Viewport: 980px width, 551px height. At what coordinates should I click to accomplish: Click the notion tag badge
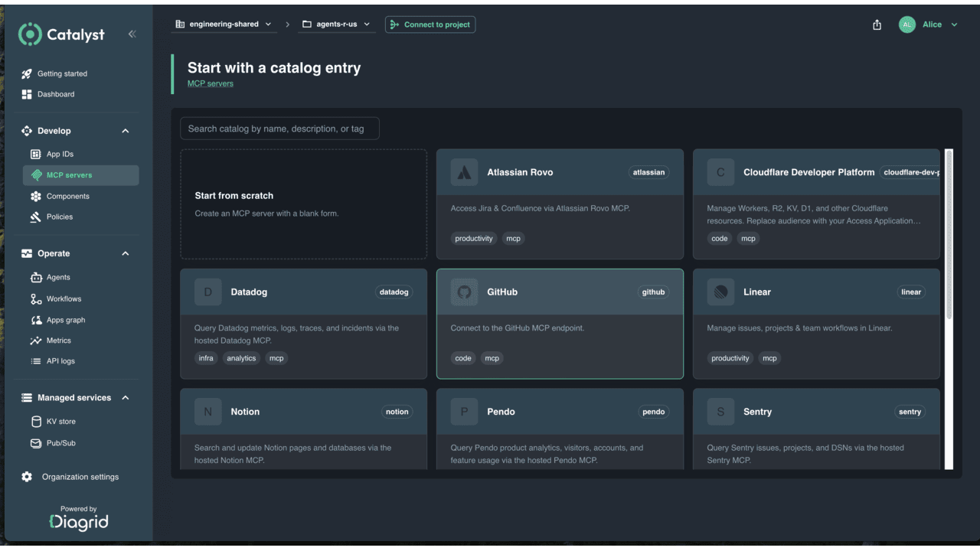[397, 412]
